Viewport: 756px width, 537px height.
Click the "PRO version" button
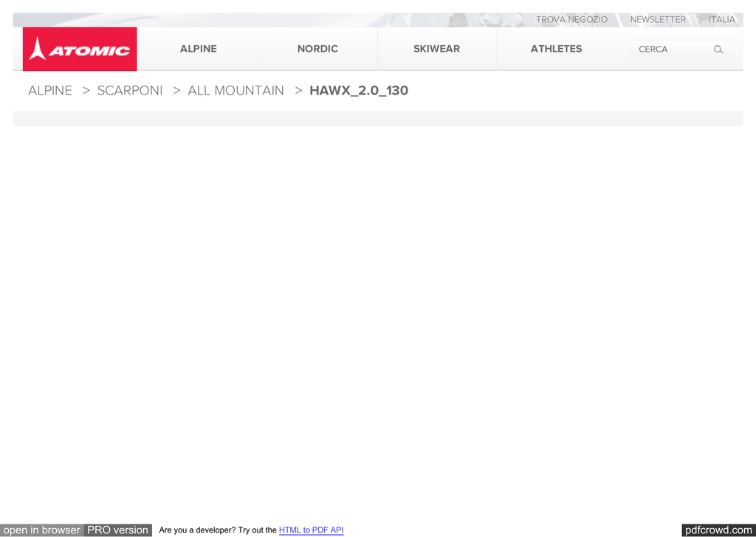pyautogui.click(x=118, y=530)
